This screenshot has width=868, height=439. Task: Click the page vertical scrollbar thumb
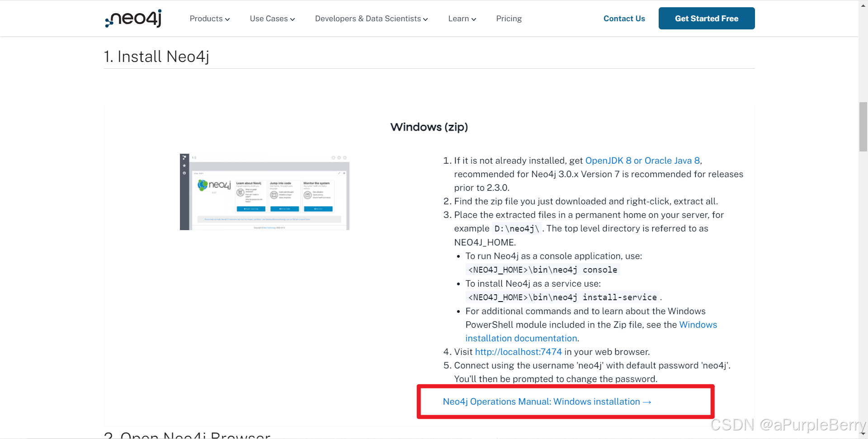(863, 127)
